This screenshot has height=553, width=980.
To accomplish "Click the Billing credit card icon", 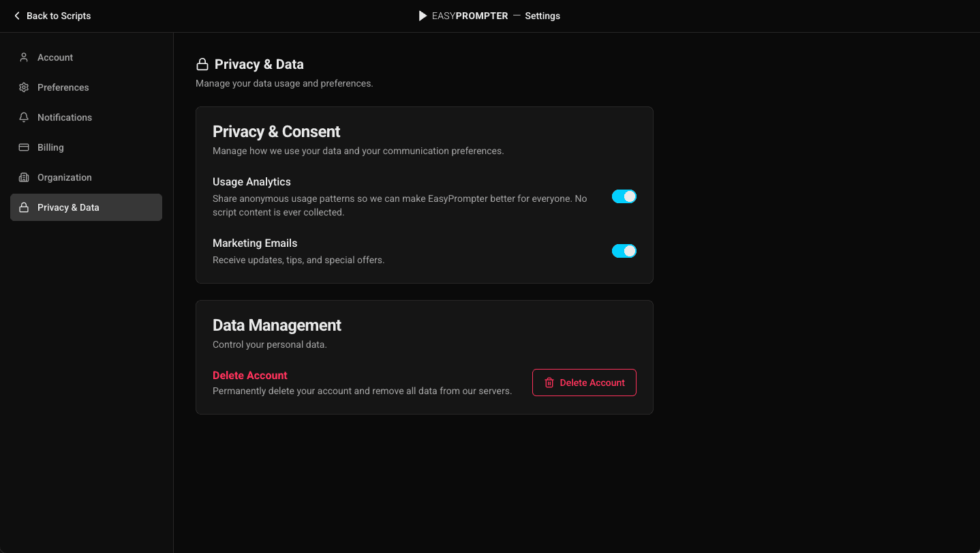I will (24, 147).
